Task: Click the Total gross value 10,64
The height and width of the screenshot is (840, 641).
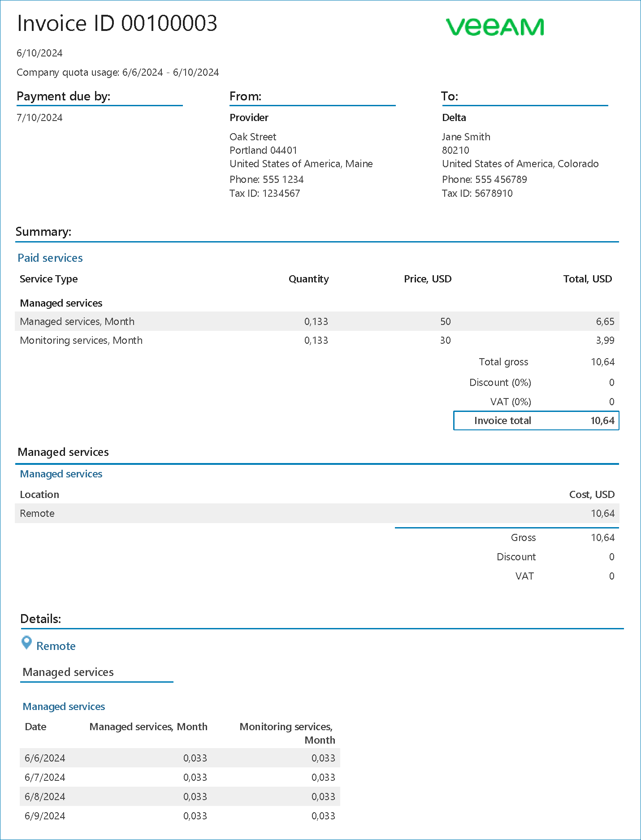Action: pyautogui.click(x=602, y=362)
